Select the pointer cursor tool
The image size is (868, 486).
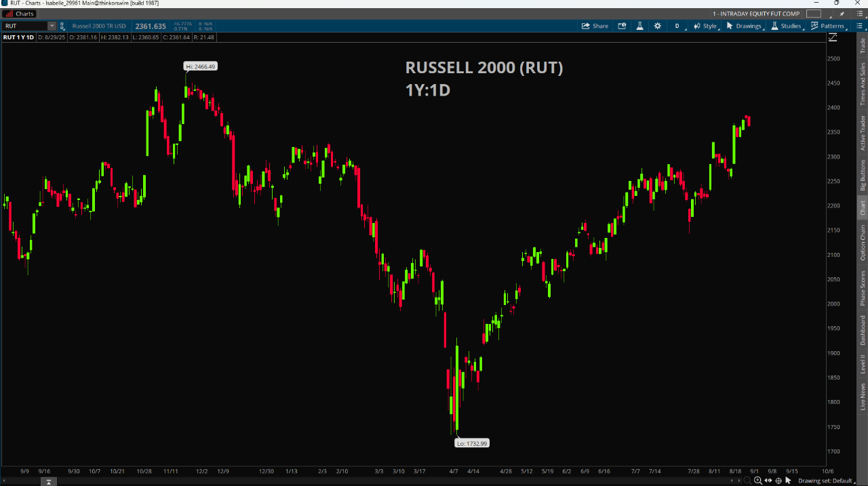tap(789, 481)
